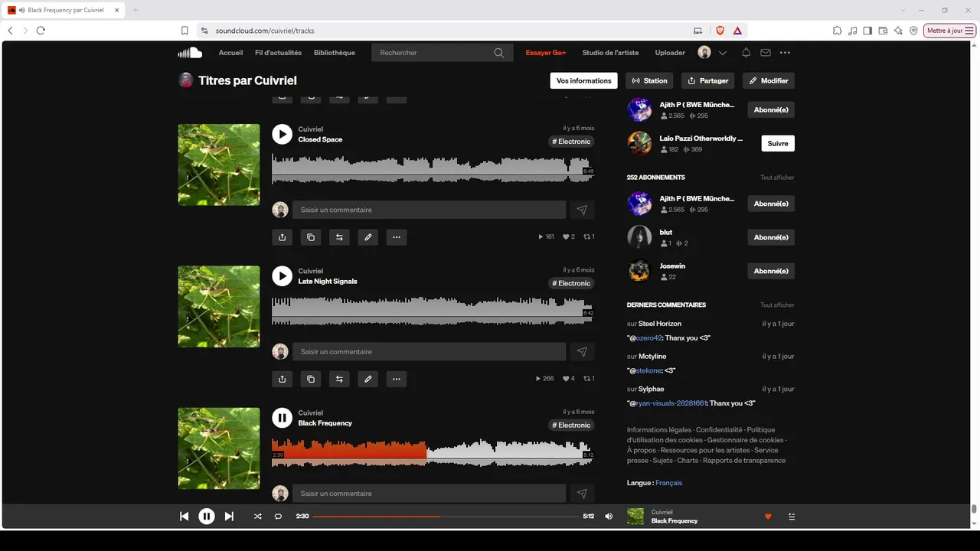Play the track Closed Space
The image size is (980, 551).
(x=283, y=135)
